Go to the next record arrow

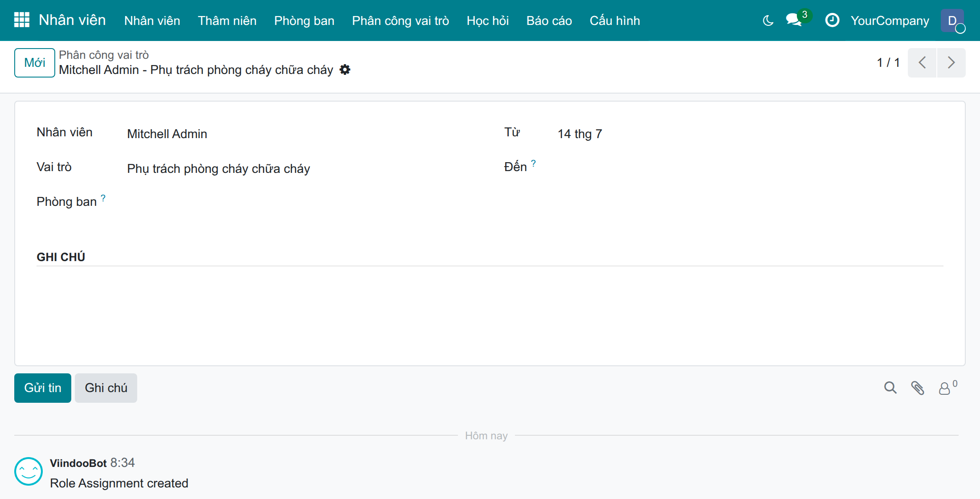[951, 62]
